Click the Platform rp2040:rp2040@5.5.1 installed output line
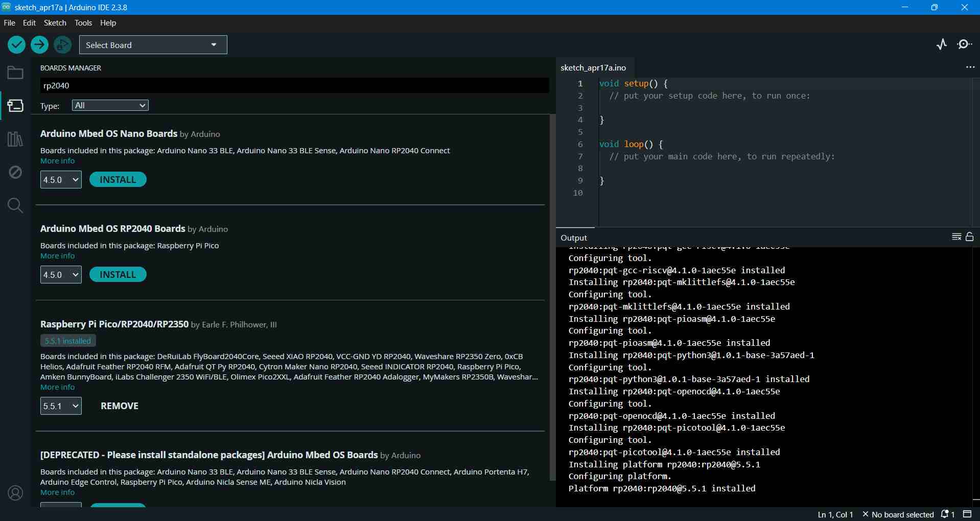The width and height of the screenshot is (980, 521). click(662, 488)
